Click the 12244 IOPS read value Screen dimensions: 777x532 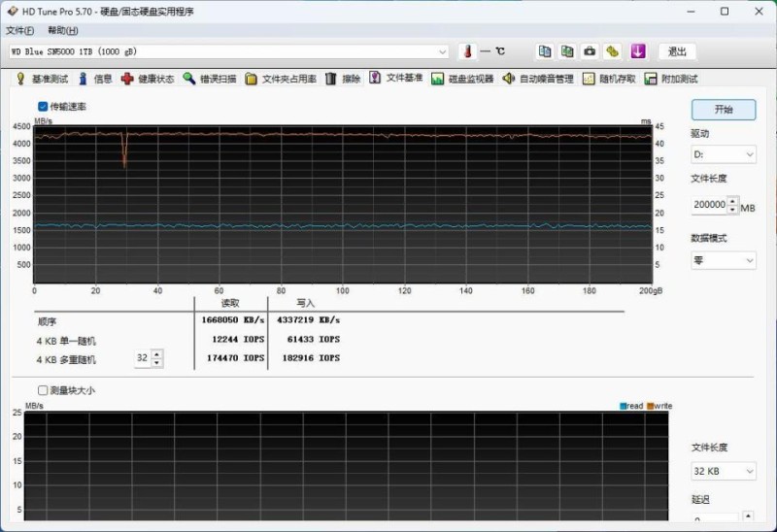point(238,340)
